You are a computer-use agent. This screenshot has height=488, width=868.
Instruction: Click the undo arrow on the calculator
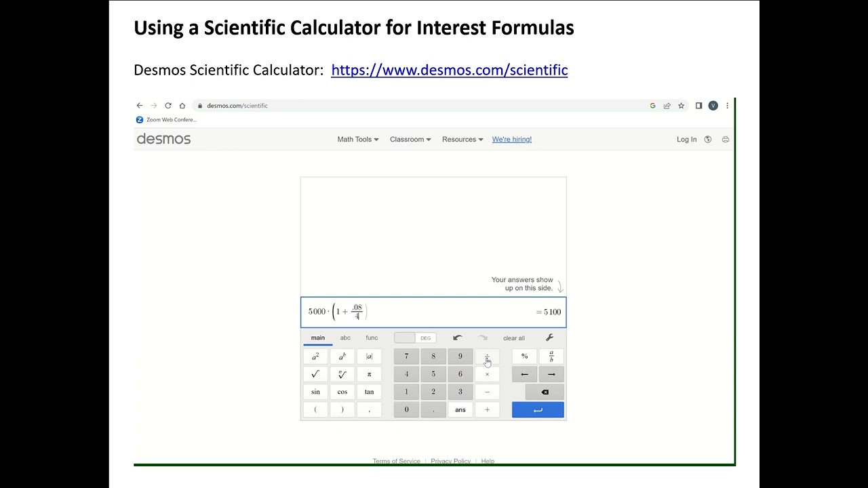click(457, 338)
